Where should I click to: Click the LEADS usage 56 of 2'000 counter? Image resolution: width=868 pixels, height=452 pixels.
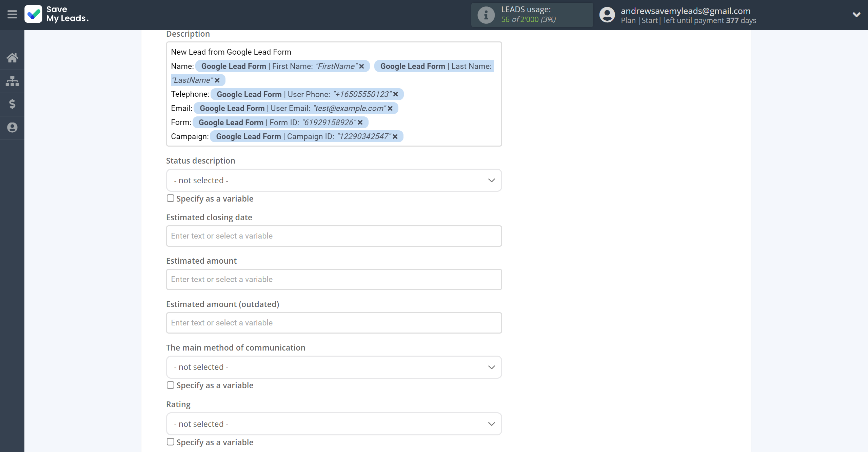[x=528, y=20]
